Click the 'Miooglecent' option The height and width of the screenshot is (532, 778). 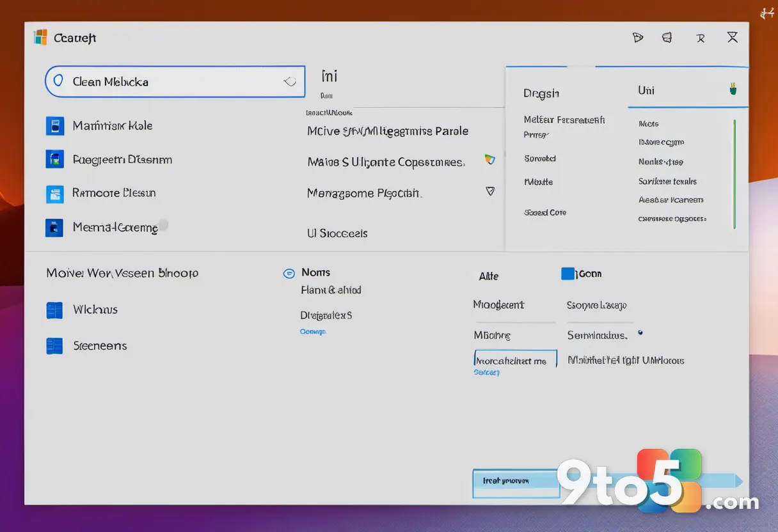[498, 305]
